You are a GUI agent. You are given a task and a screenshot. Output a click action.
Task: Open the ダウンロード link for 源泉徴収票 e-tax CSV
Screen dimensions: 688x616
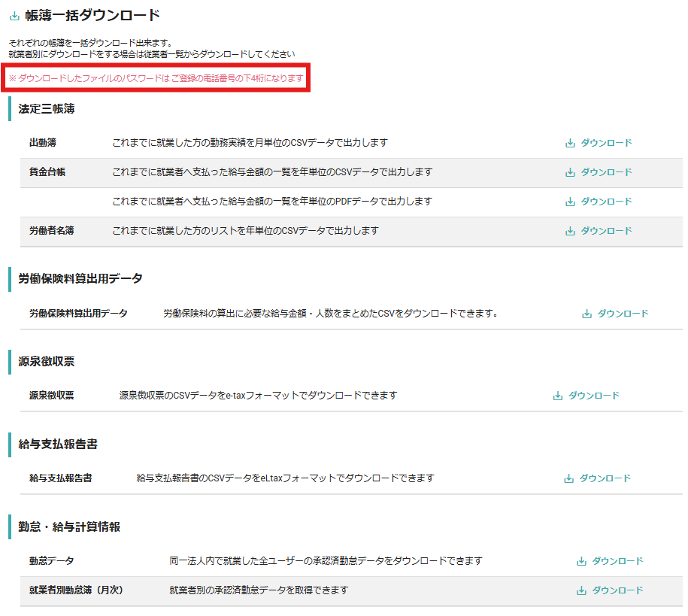point(594,396)
